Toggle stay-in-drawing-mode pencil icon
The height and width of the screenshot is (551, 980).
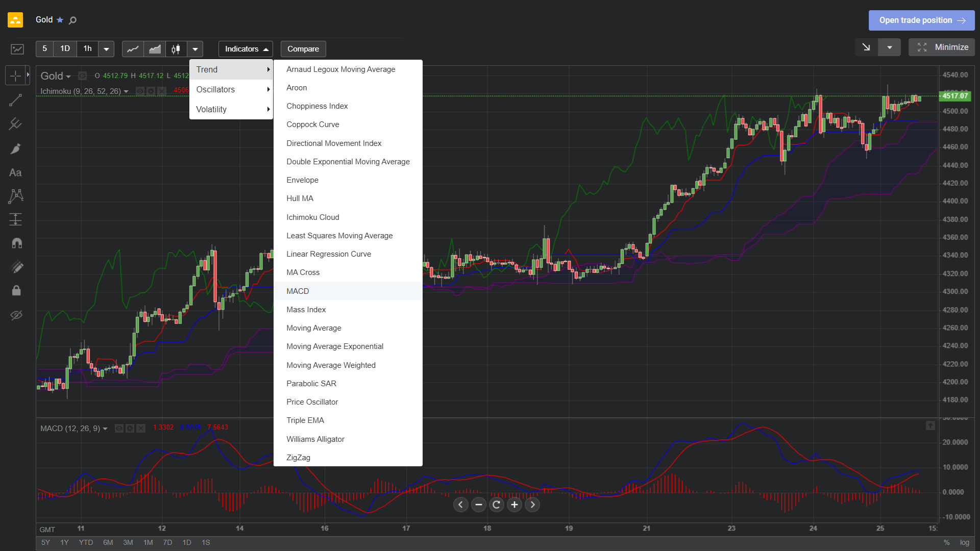coord(16,267)
